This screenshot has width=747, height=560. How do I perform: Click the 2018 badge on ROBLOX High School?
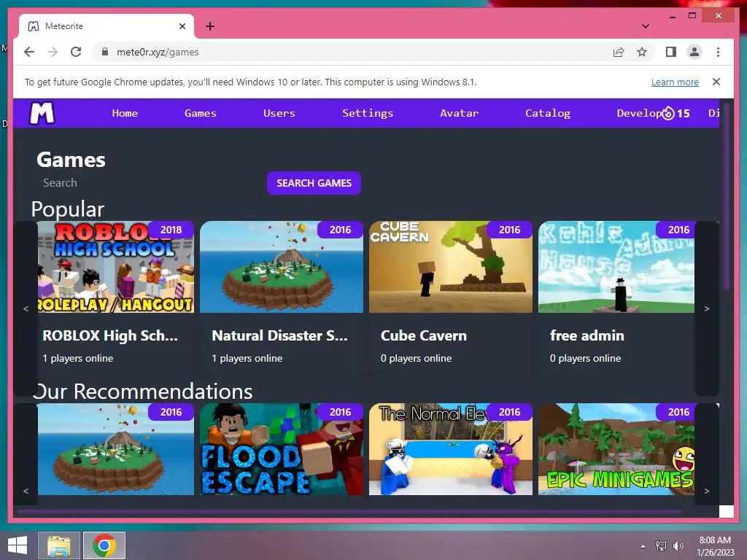pyautogui.click(x=171, y=230)
